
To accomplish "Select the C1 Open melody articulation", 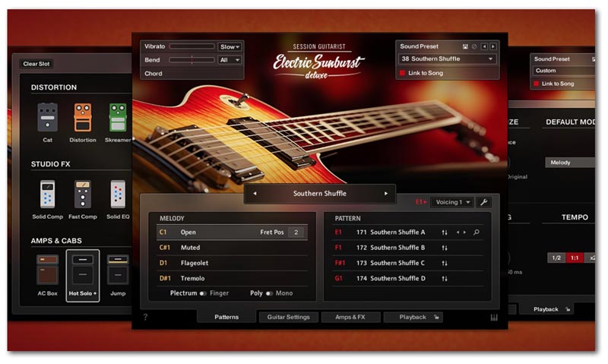I will click(x=232, y=233).
